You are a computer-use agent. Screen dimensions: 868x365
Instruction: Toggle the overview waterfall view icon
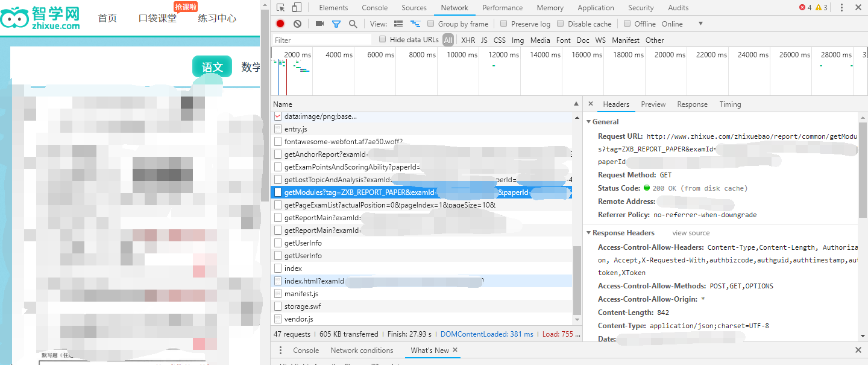coord(415,24)
